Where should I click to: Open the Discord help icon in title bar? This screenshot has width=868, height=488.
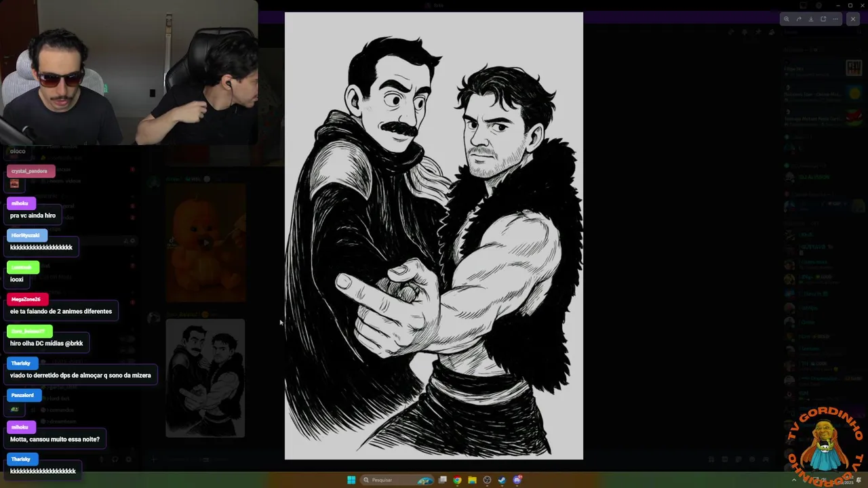[818, 5]
